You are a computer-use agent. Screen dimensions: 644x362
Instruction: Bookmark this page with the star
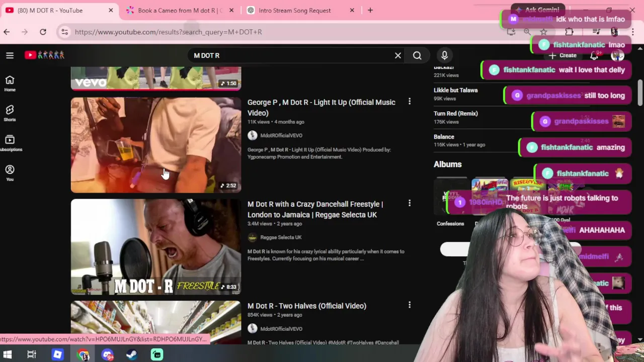click(543, 32)
